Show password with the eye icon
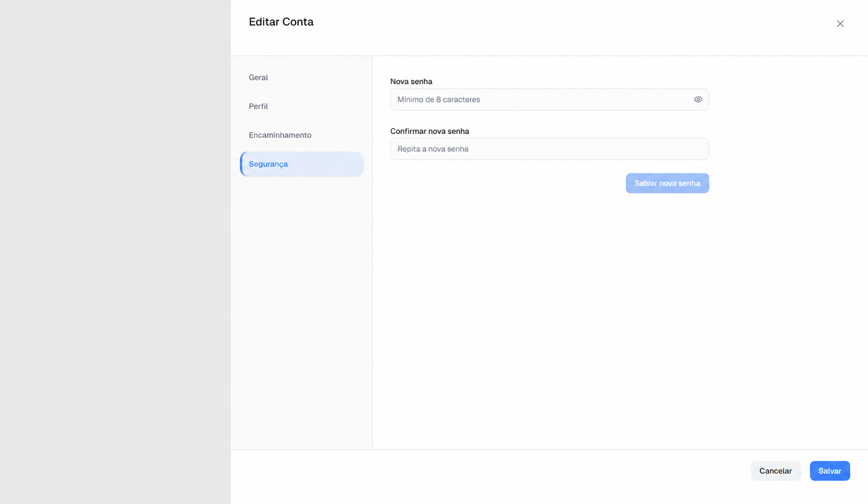The height and width of the screenshot is (504, 868). click(x=698, y=100)
